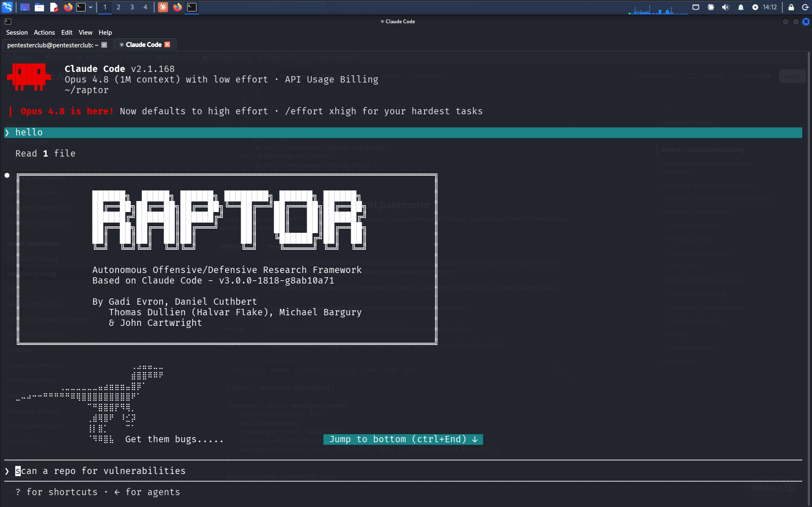This screenshot has height=507, width=812.
Task: Switch to workspace 2
Action: [119, 7]
